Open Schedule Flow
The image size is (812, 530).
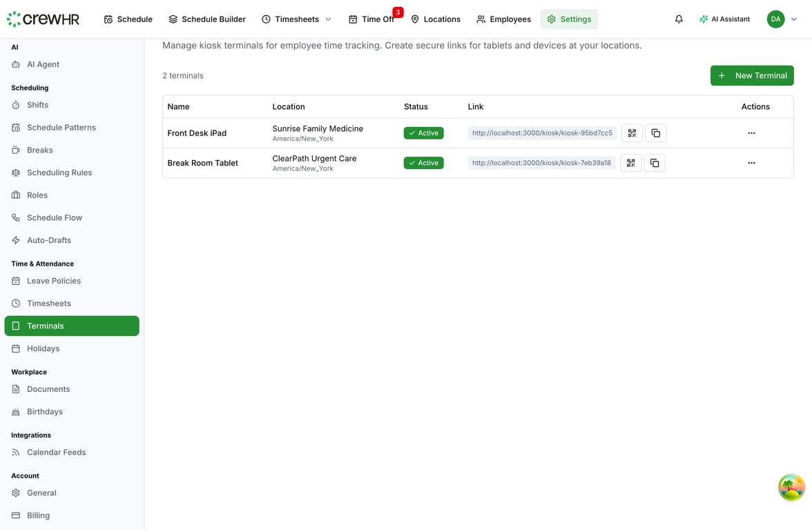[72, 218]
